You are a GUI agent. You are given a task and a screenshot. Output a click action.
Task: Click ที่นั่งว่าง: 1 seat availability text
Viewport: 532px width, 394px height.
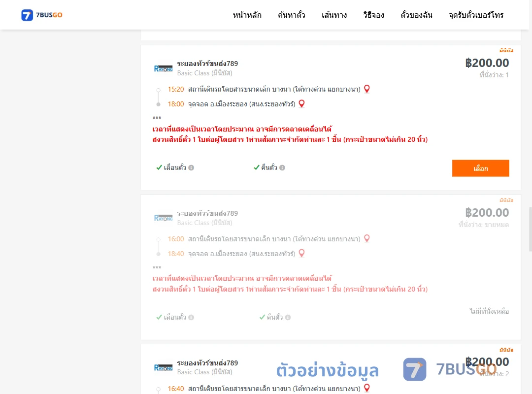494,75
